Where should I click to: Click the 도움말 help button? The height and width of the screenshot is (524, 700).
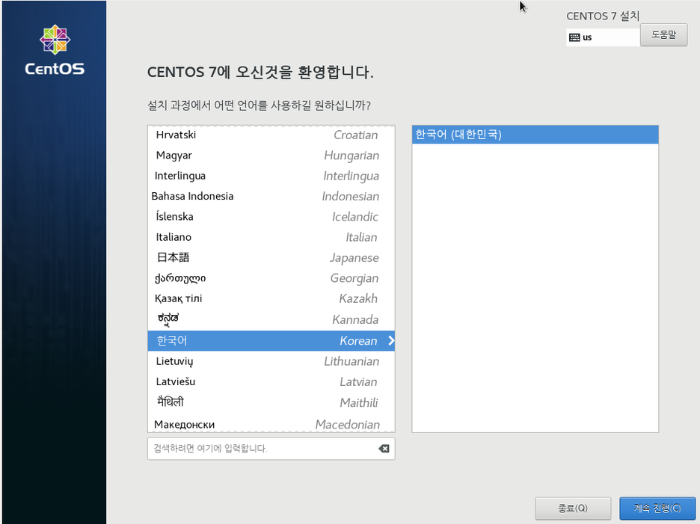pyautogui.click(x=663, y=35)
